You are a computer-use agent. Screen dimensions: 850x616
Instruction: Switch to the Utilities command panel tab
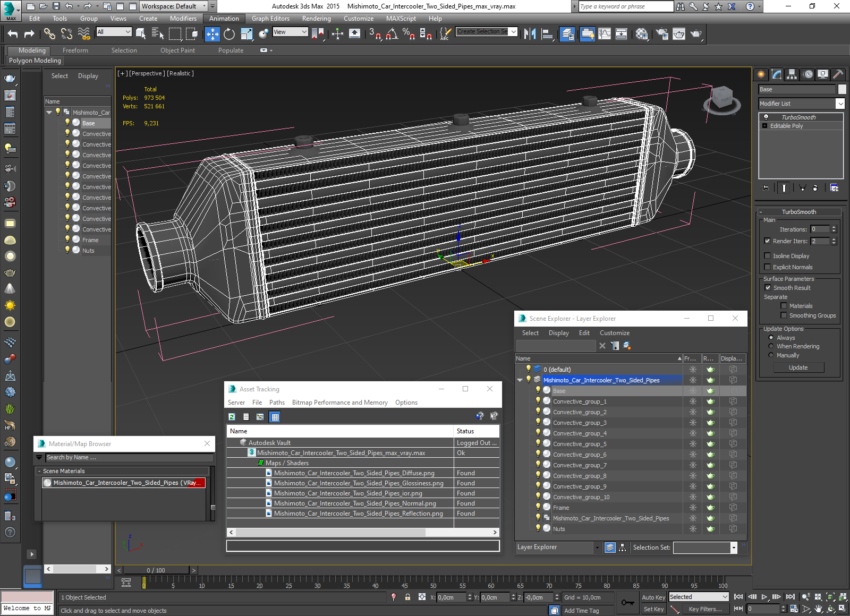click(838, 74)
